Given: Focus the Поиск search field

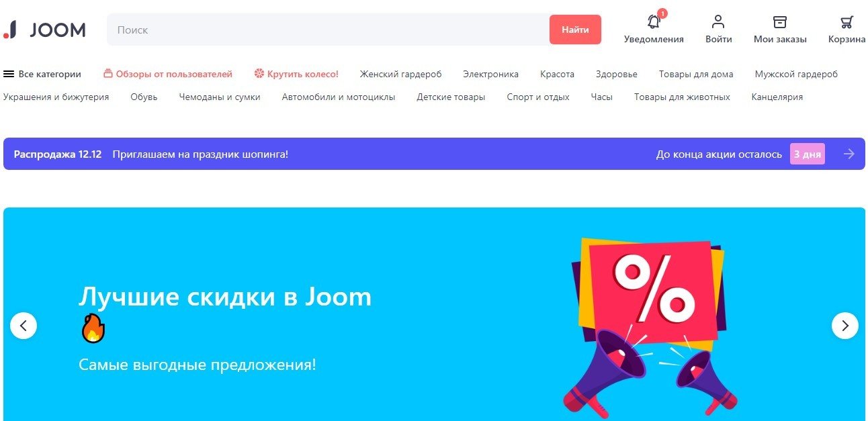Looking at the screenshot, I should tap(328, 30).
